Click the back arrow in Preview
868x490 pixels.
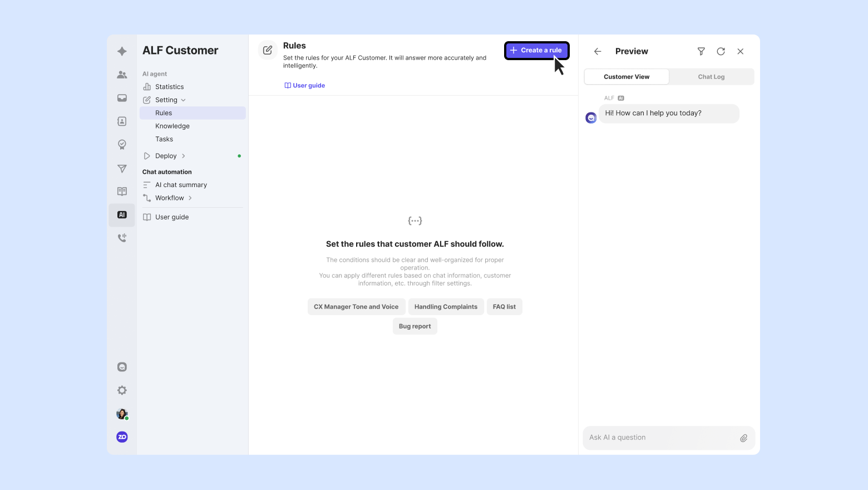pos(598,51)
